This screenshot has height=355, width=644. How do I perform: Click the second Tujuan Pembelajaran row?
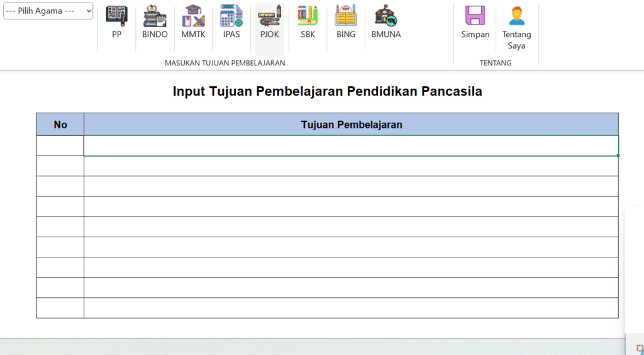point(351,166)
